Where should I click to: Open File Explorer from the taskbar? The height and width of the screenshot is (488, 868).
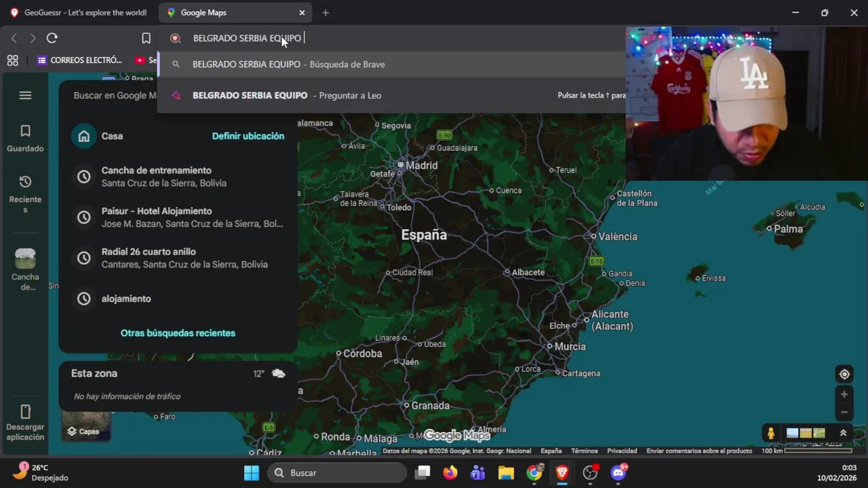[x=506, y=473]
